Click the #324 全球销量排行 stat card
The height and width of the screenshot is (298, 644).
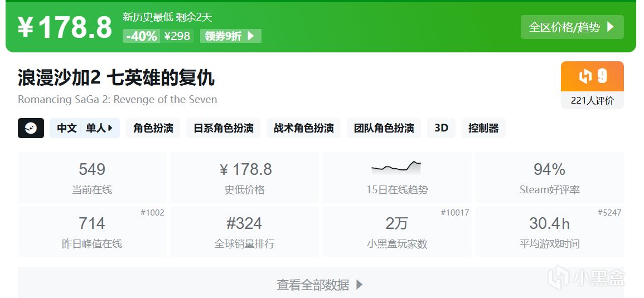pyautogui.click(x=244, y=232)
